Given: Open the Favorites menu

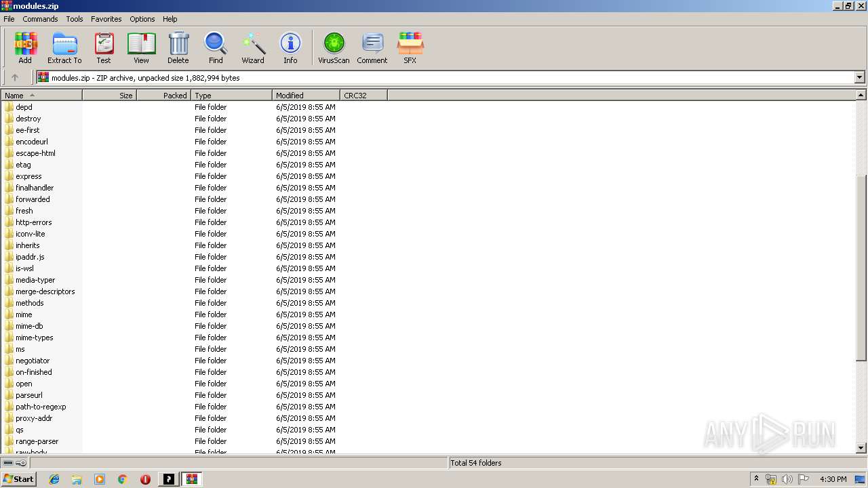Looking at the screenshot, I should [x=106, y=19].
